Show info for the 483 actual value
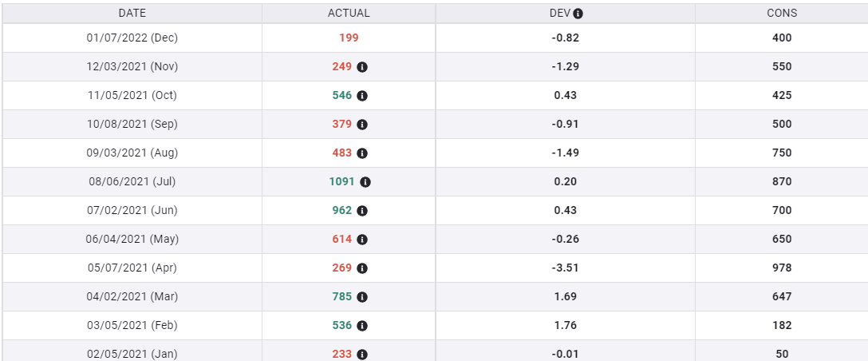Screen dimensions: 868x361 [x=362, y=153]
